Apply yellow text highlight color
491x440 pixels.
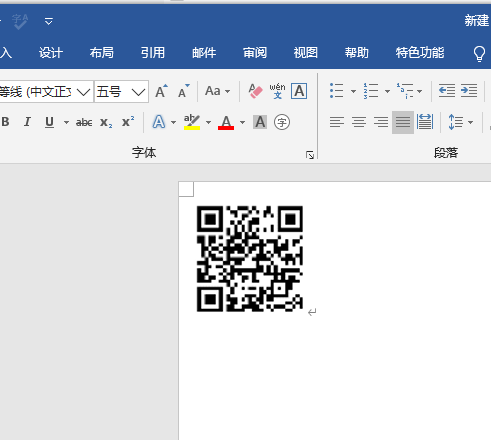click(192, 122)
